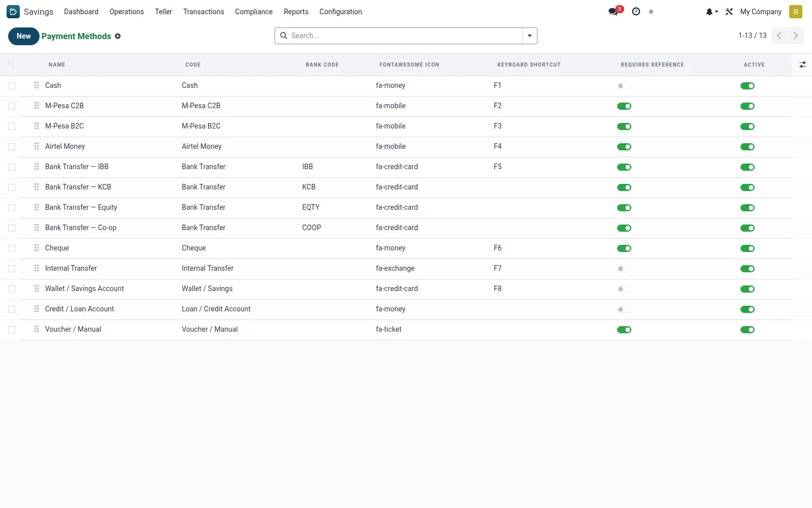The width and height of the screenshot is (812, 508).
Task: Open the debug tools wrench icon
Action: 729,12
